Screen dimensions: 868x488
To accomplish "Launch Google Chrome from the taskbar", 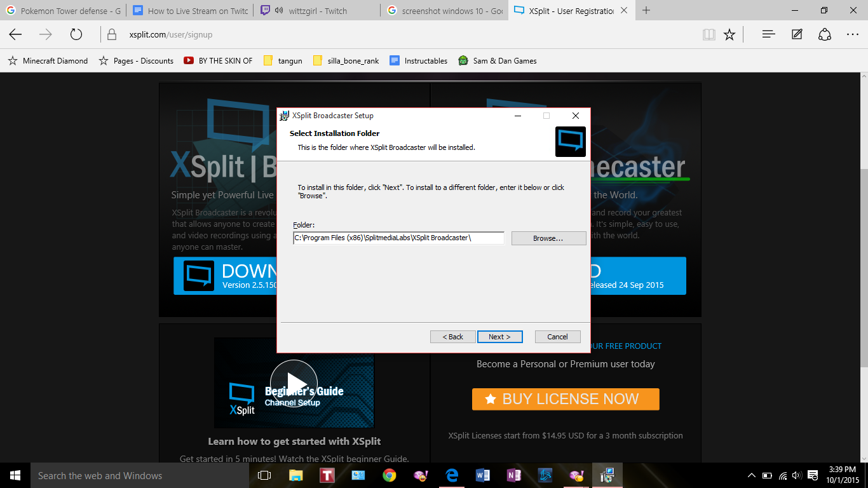I will click(x=389, y=475).
